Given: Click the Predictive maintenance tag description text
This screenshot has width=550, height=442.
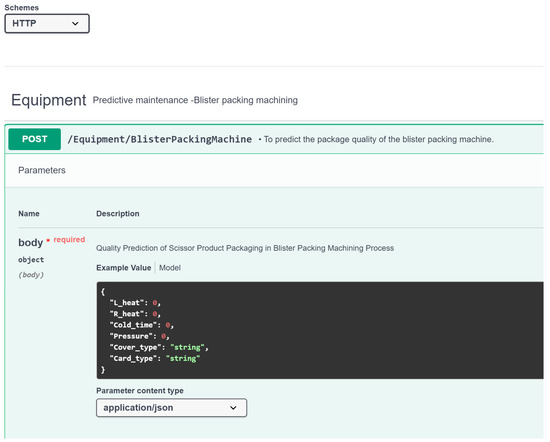Looking at the screenshot, I should (195, 100).
